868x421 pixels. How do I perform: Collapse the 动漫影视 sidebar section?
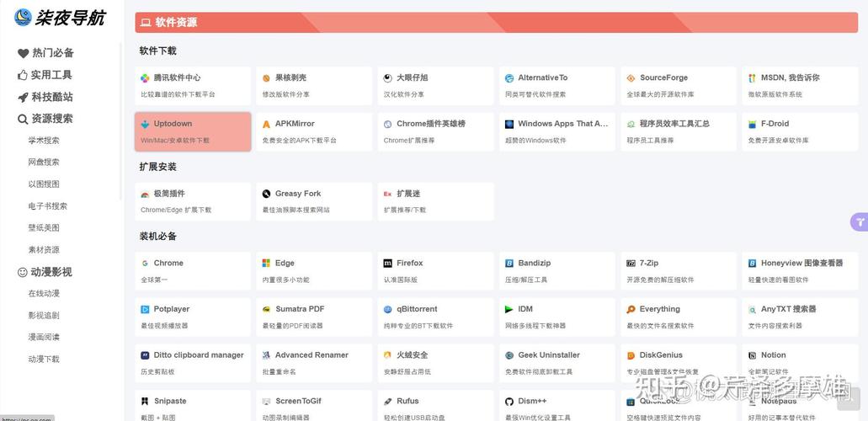[x=51, y=272]
